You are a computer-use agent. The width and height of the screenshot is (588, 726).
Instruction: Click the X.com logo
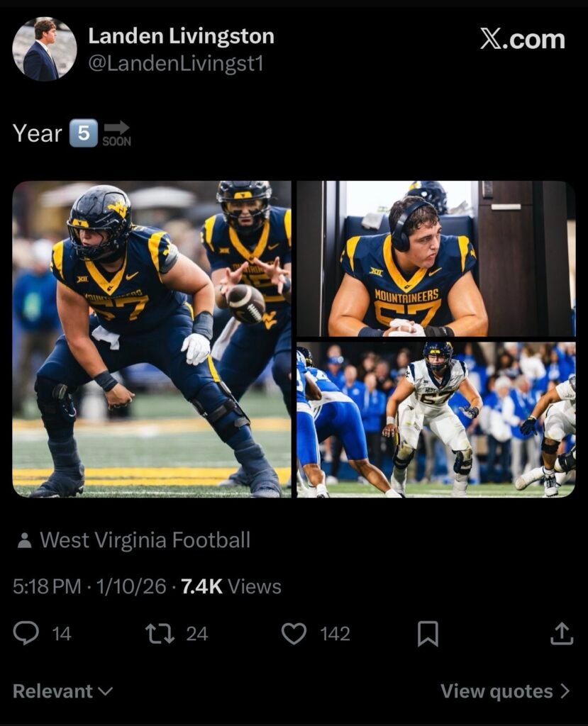pos(522,40)
